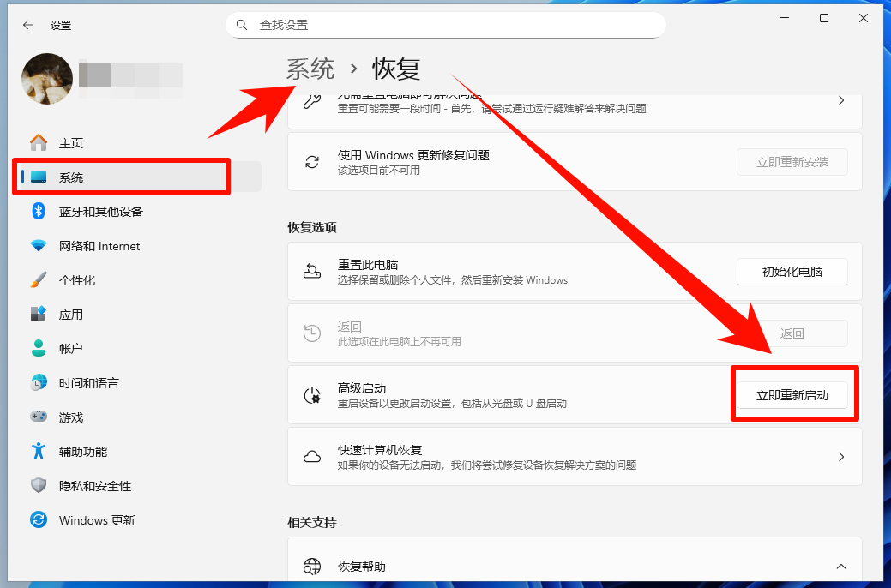Click the search magnifier icon
The image size is (891, 588).
(x=242, y=25)
